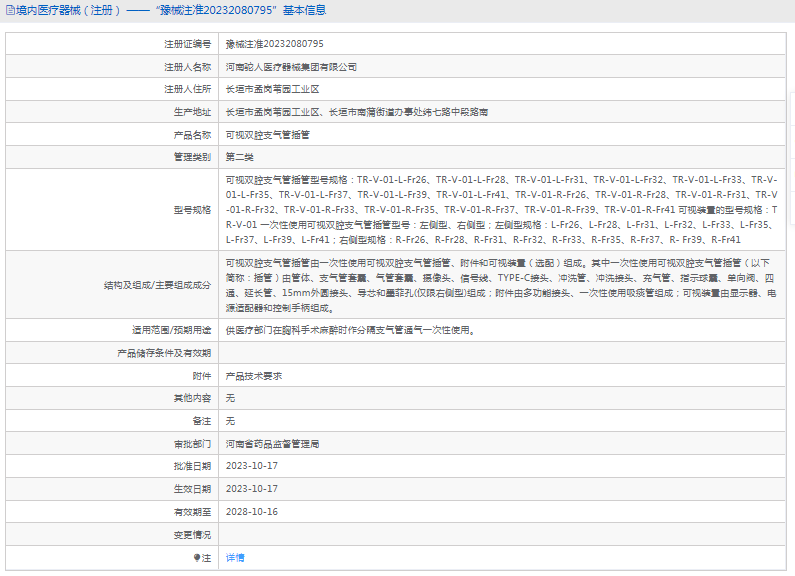Click the bullet icon beside 注 label
The width and height of the screenshot is (795, 576).
[197, 558]
